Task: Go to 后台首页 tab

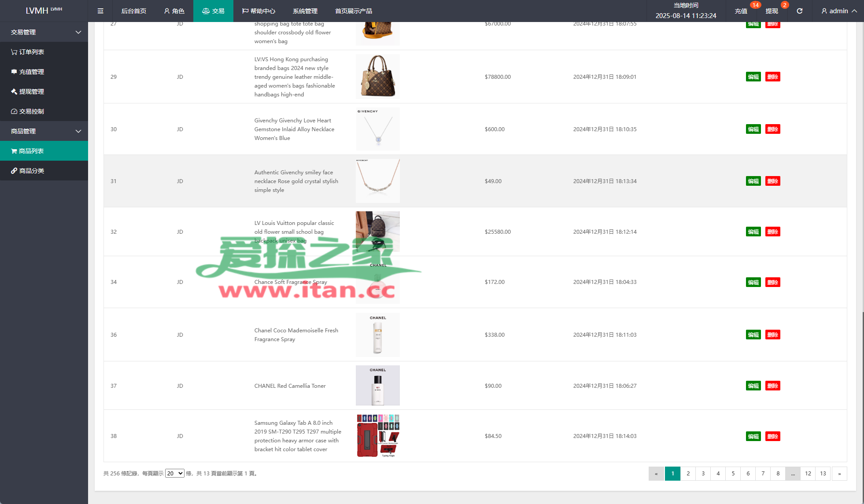Action: coord(134,11)
